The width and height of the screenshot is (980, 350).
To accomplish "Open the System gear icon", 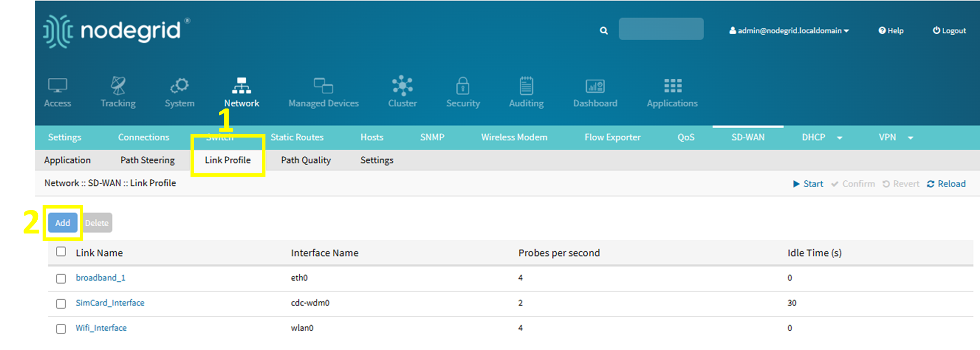I will click(179, 86).
